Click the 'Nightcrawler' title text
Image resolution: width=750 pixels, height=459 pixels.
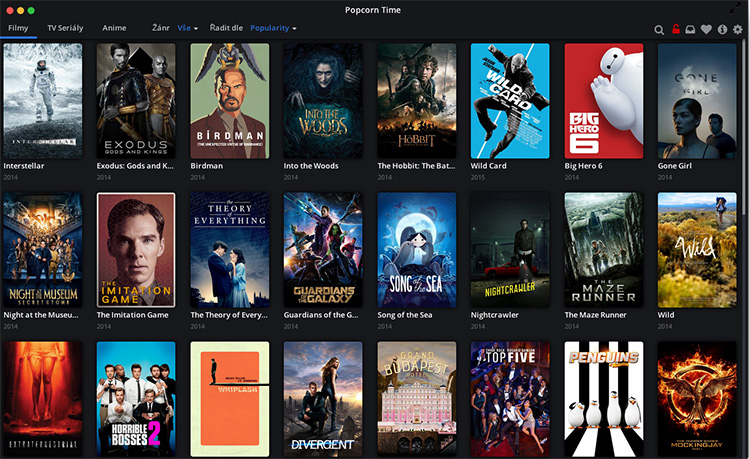(x=495, y=315)
